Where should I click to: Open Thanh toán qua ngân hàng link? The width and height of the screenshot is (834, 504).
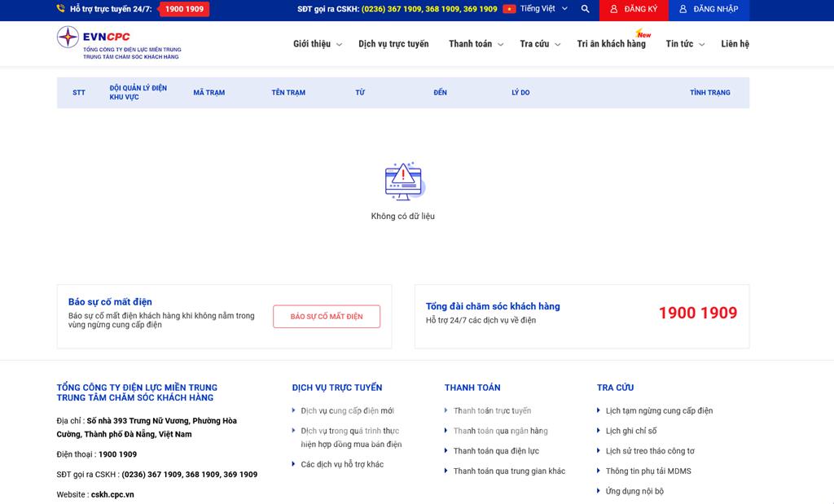pyautogui.click(x=500, y=431)
